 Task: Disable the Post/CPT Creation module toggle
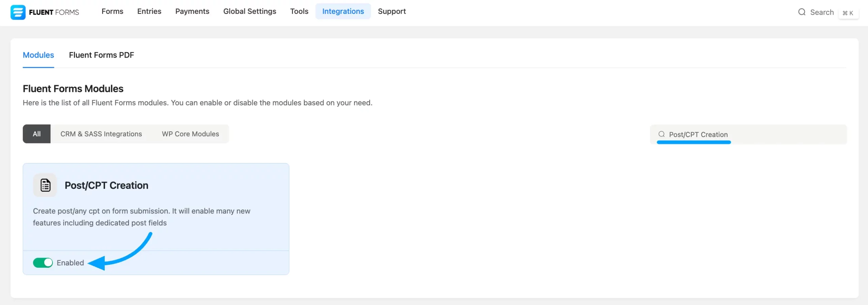[43, 263]
